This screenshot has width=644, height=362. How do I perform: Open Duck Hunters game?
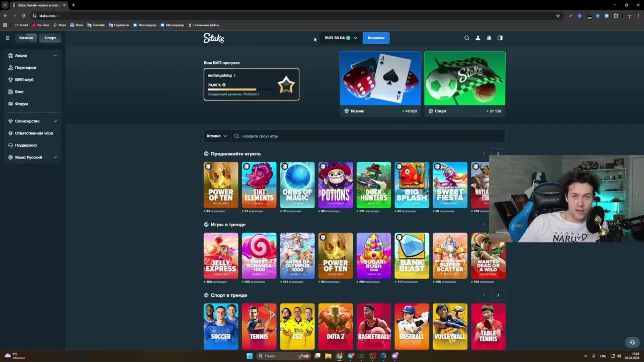(x=374, y=185)
